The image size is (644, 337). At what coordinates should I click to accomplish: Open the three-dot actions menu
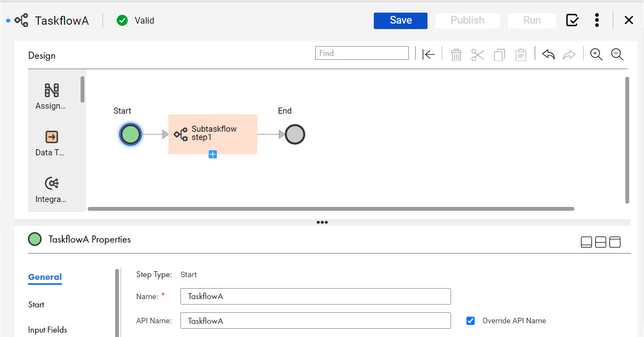597,20
